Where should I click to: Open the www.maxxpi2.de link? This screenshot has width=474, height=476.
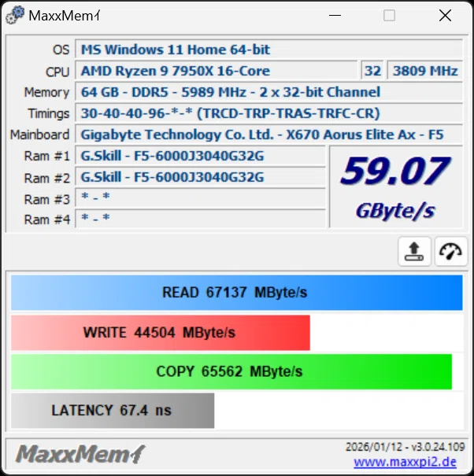click(x=405, y=462)
